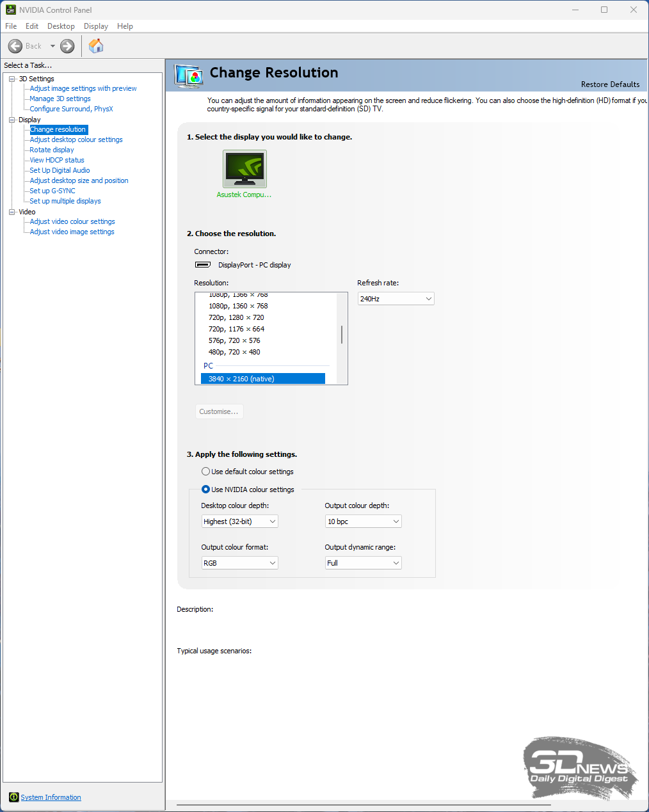649x812 pixels.
Task: Select resolution 1080p, 1360 × 768
Action: tap(238, 306)
